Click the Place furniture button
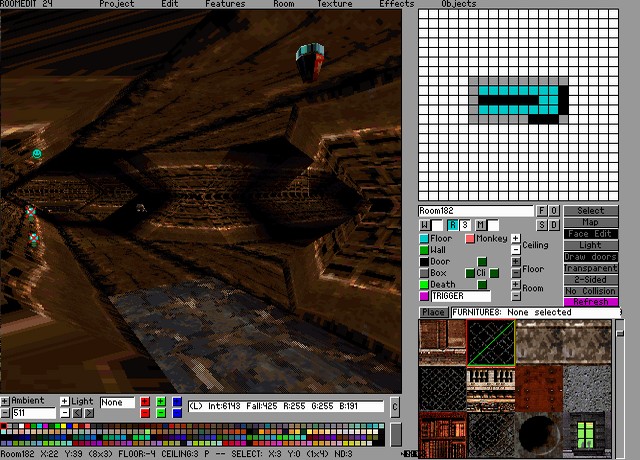Viewport: 640px width, 460px height. [433, 312]
